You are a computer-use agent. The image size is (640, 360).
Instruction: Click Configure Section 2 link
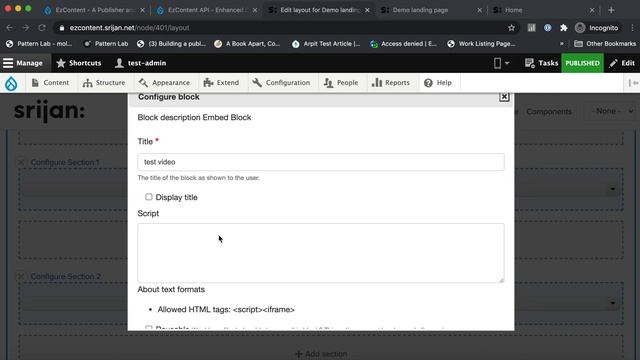(x=66, y=276)
